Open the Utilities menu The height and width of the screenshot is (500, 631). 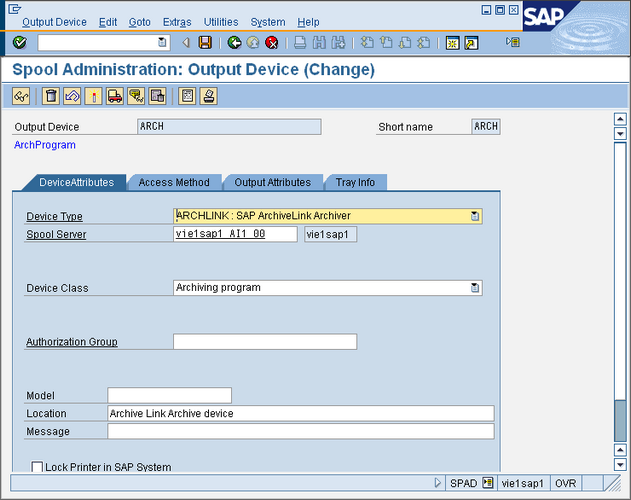pos(221,22)
